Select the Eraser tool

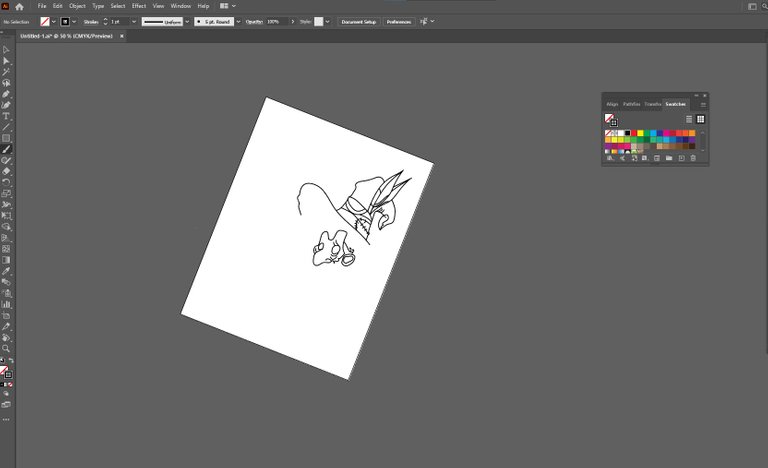pos(6,172)
